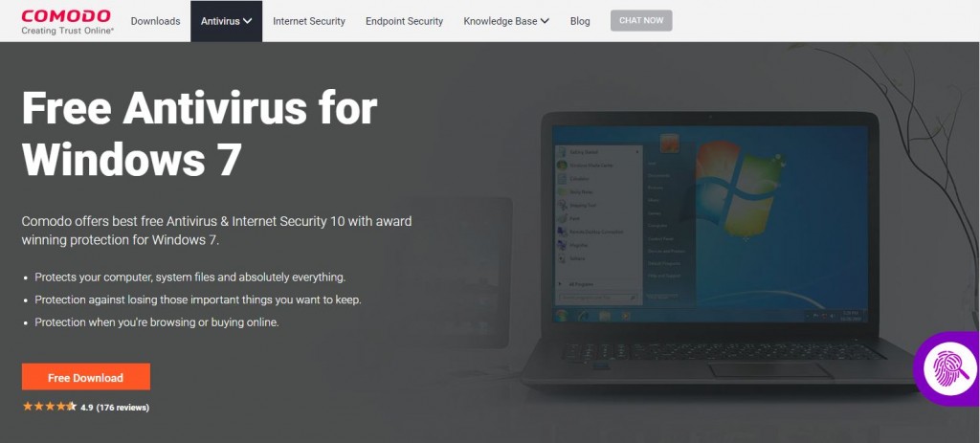Screen dimensions: 980x443
Task: Click the Creating Trust Online tagline
Action: pyautogui.click(x=68, y=30)
